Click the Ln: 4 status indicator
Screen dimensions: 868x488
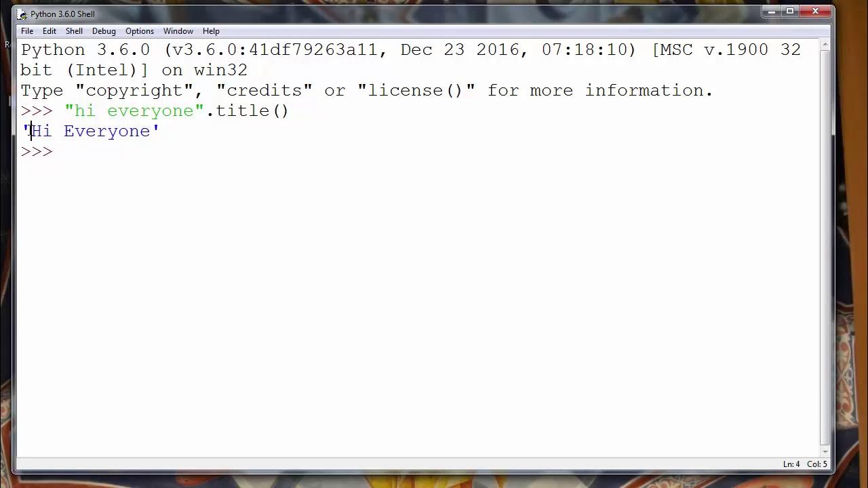(791, 464)
